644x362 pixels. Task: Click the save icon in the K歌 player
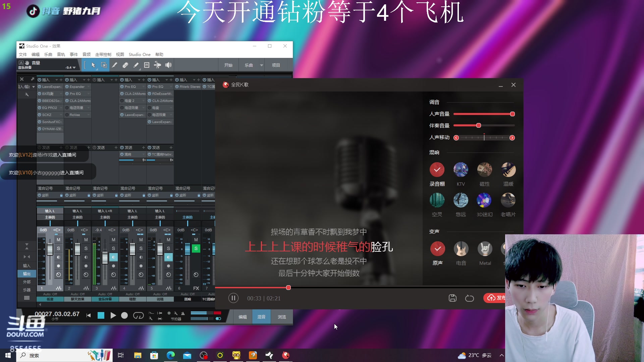pyautogui.click(x=452, y=298)
